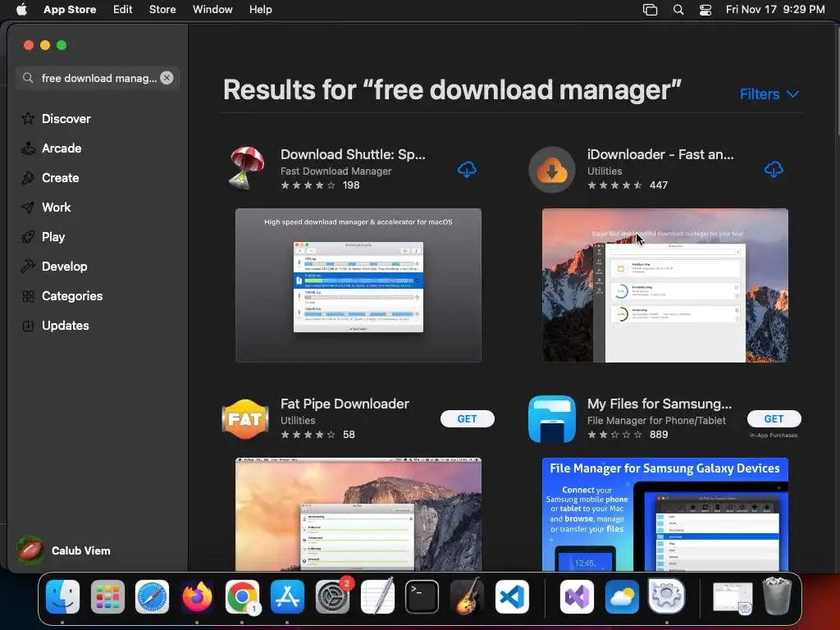Launch Safari from the Dock
840x630 pixels.
point(152,596)
